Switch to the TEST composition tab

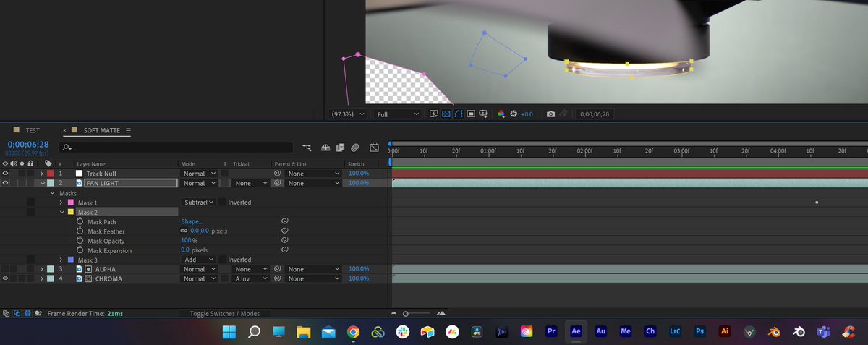click(x=33, y=130)
